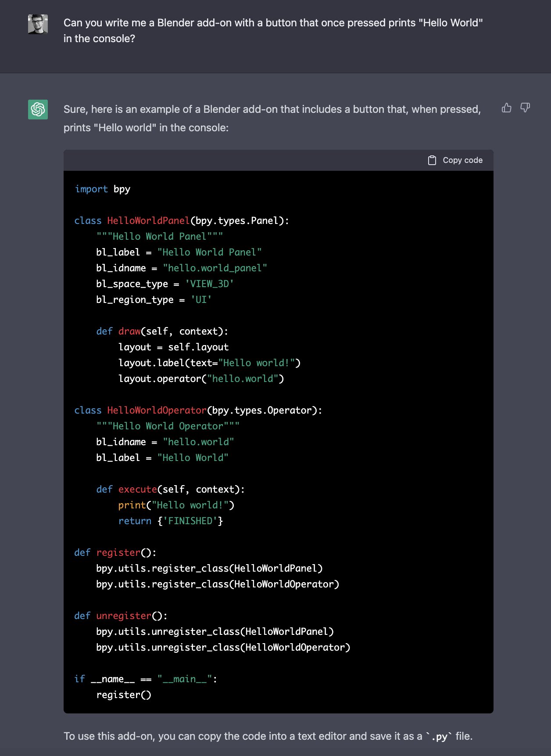551x756 pixels.
Task: Click the 'def unregister():' line
Action: pos(121,616)
